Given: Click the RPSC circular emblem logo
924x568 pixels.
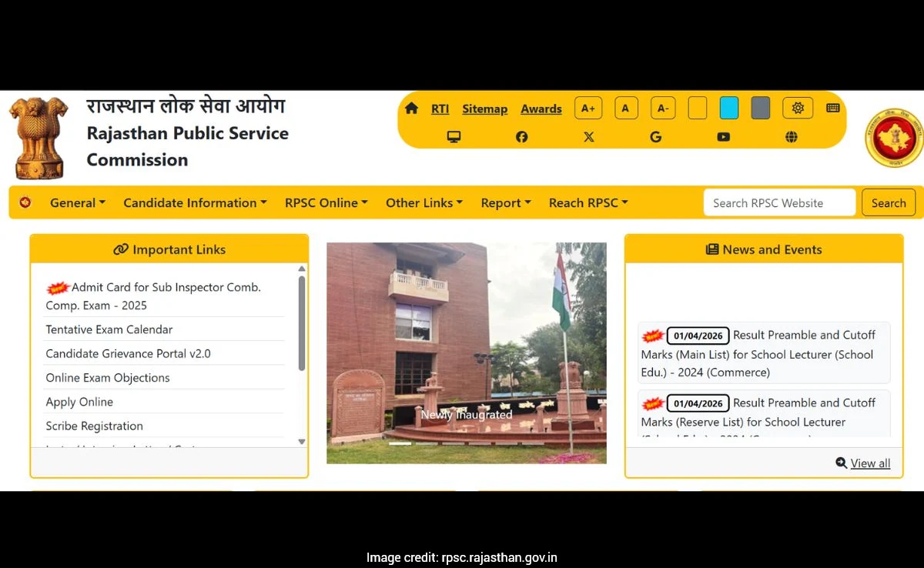Looking at the screenshot, I should pos(892,138).
